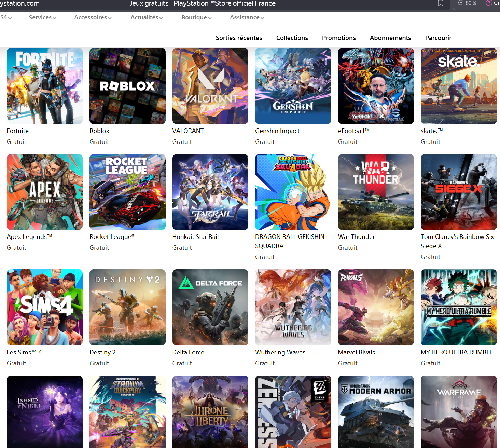Open the Les Sims™ 4 title link
The width and height of the screenshot is (500, 448).
tap(24, 352)
